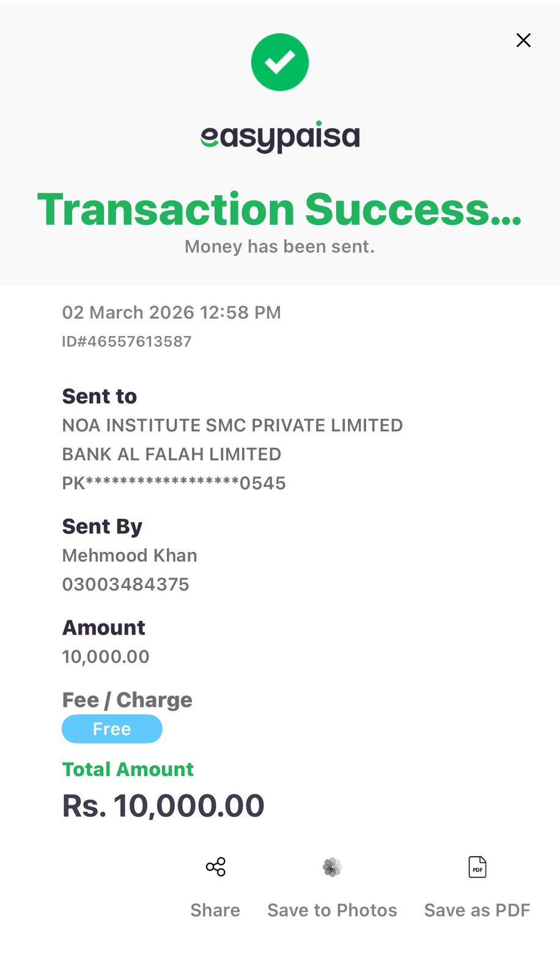Tap the sender phone number
The image size is (560, 979).
(x=125, y=584)
